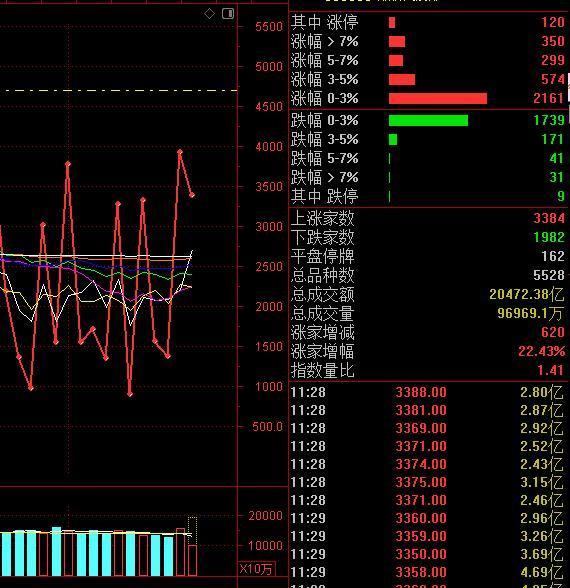Select the tick row with price 3381.00

pos(428,410)
